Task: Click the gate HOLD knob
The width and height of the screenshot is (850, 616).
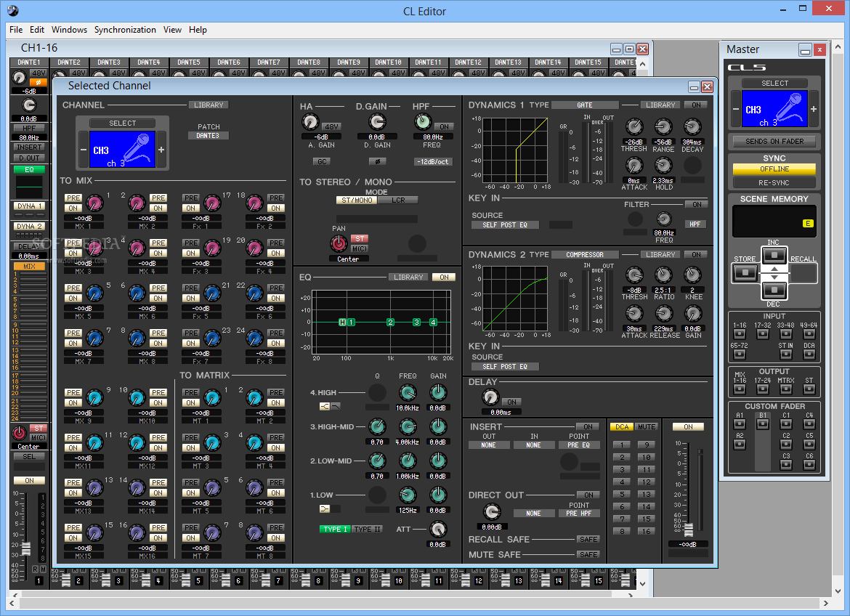Action: [x=663, y=166]
